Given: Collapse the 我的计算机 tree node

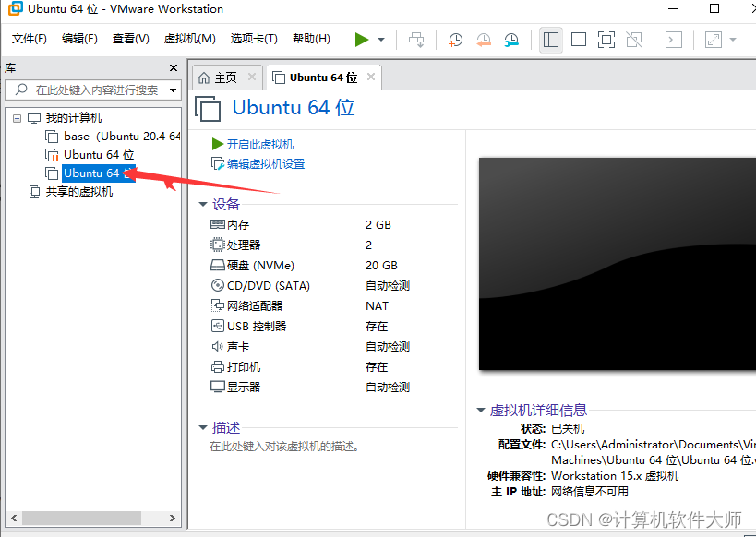Looking at the screenshot, I should point(17,118).
